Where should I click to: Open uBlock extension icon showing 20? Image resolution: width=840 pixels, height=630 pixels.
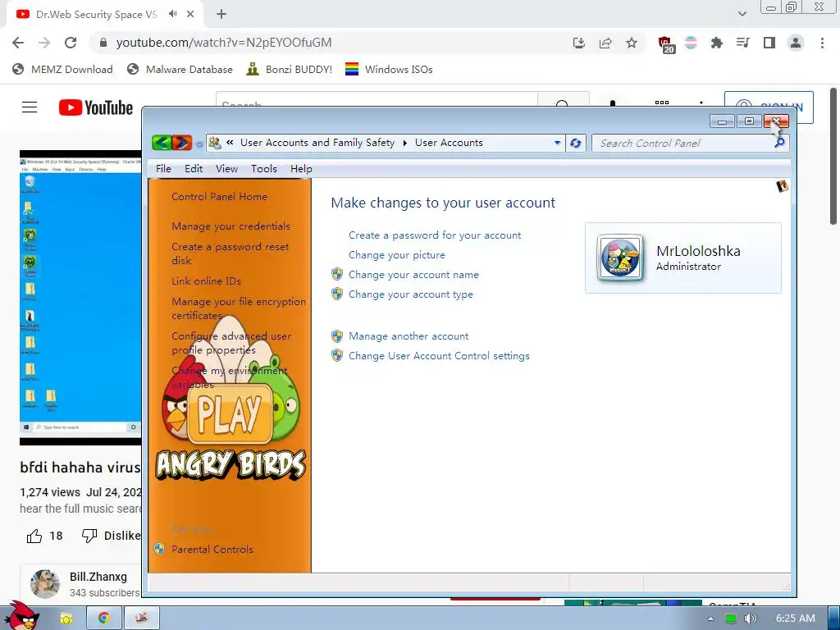(664, 44)
